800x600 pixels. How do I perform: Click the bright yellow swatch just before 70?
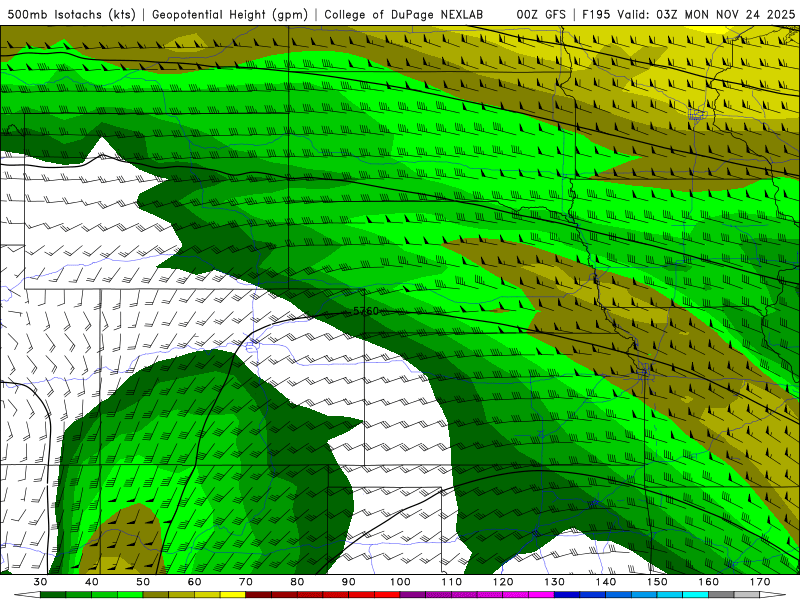[233, 595]
